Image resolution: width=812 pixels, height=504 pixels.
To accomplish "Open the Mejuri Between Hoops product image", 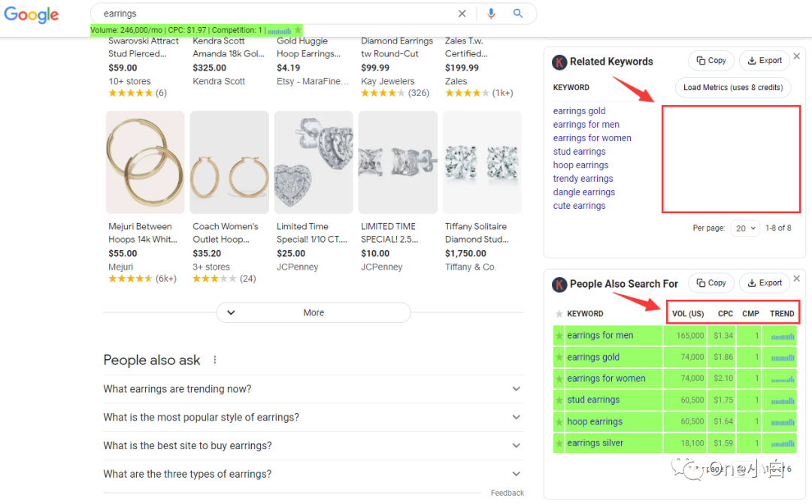I will [x=145, y=162].
